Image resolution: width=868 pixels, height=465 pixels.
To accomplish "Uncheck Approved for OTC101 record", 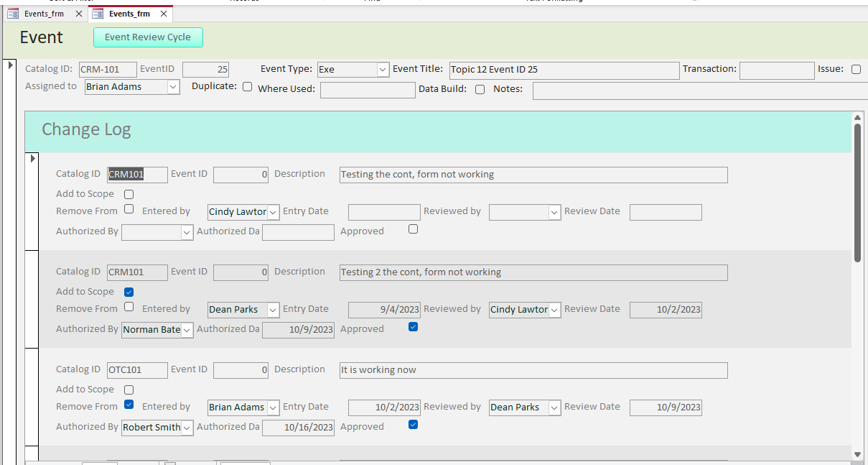I will click(413, 425).
